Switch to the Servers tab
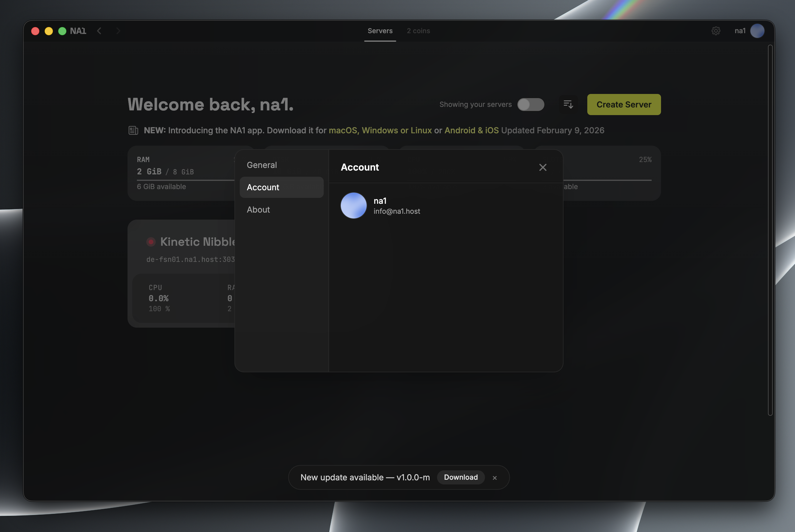This screenshot has width=795, height=532. (x=380, y=31)
